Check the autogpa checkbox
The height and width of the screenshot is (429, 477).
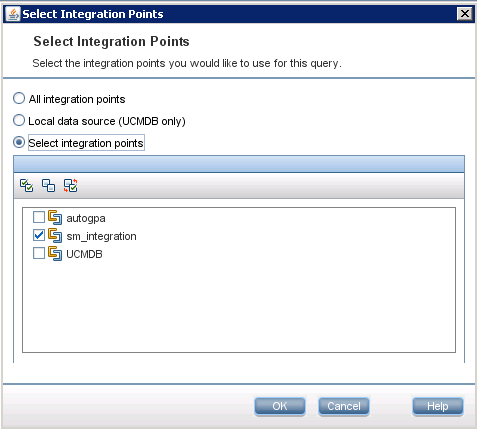point(39,217)
